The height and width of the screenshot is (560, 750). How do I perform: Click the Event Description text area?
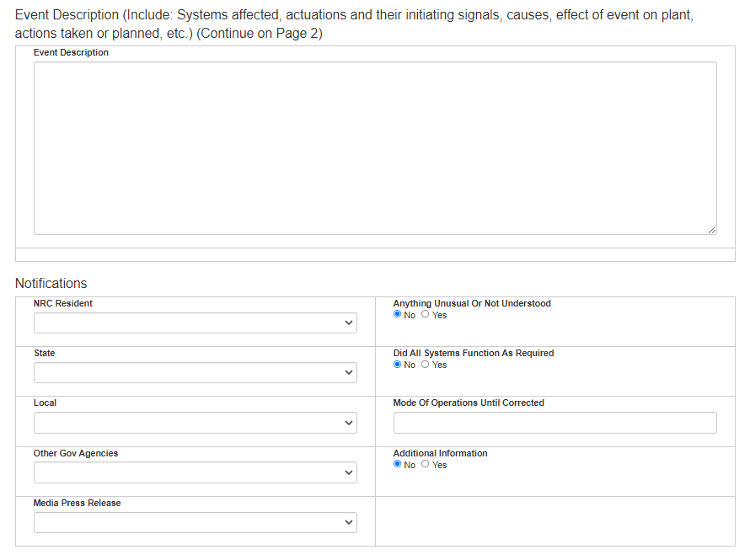pos(375,148)
